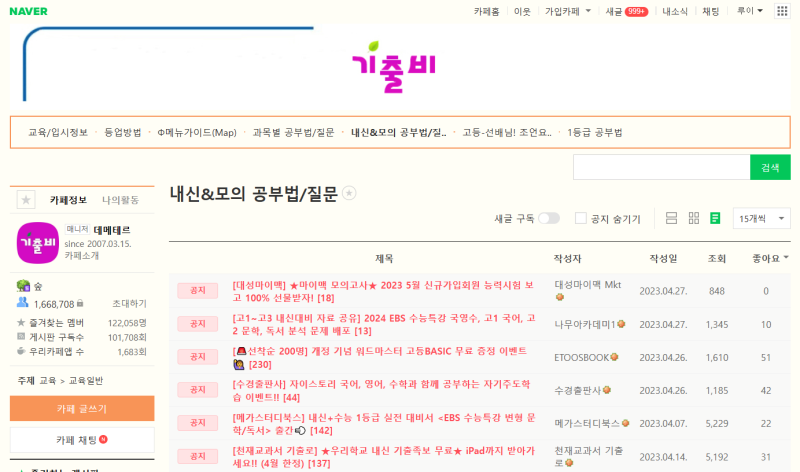The image size is (800, 472).
Task: Click the N badge on 카페 채팅
Action: [103, 439]
